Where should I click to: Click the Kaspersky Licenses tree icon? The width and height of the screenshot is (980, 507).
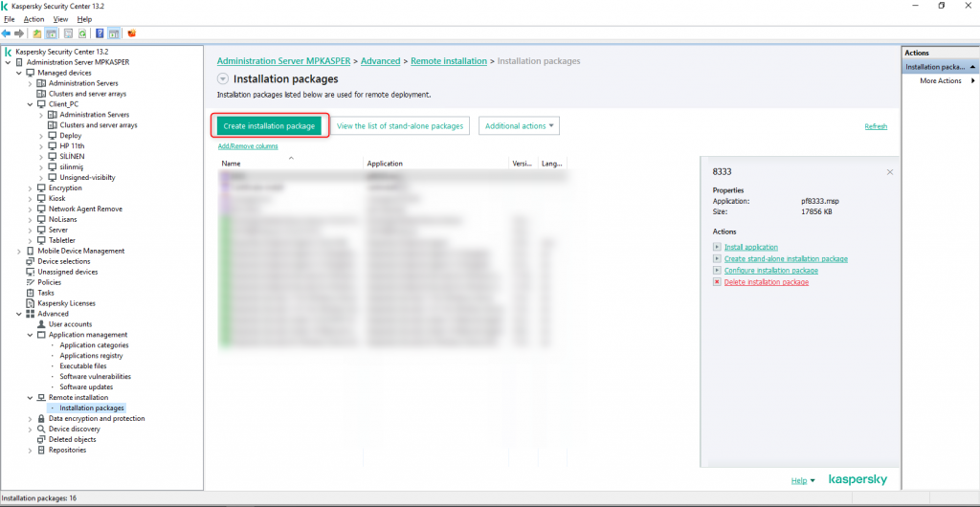pos(30,303)
